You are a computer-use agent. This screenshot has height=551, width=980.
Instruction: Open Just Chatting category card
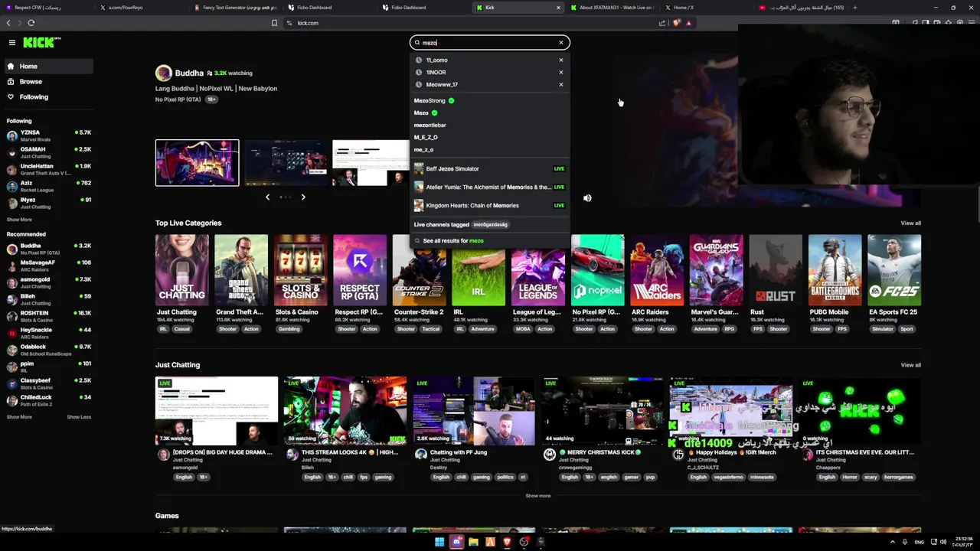pos(181,270)
